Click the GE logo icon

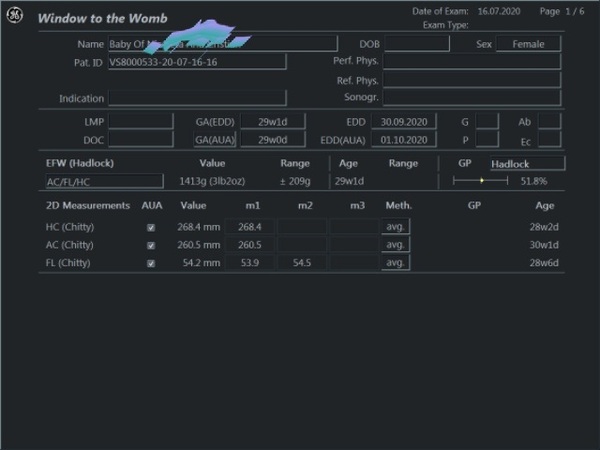[x=15, y=15]
